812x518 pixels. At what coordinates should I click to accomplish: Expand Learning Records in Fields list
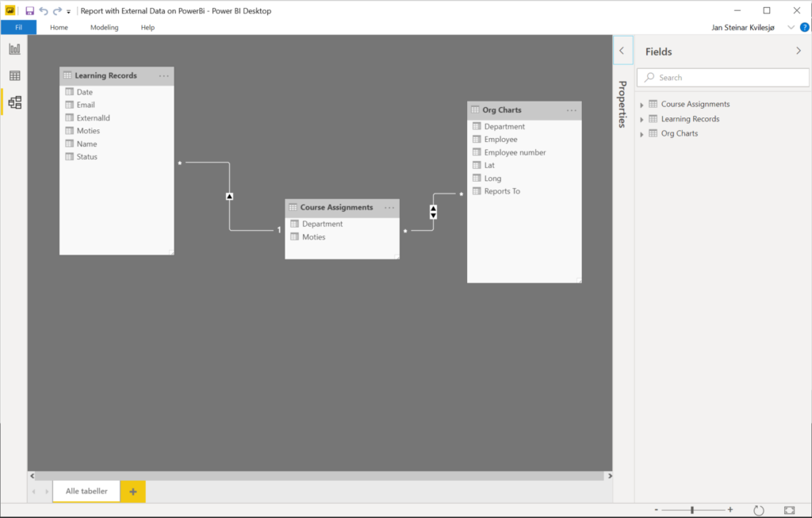(642, 120)
